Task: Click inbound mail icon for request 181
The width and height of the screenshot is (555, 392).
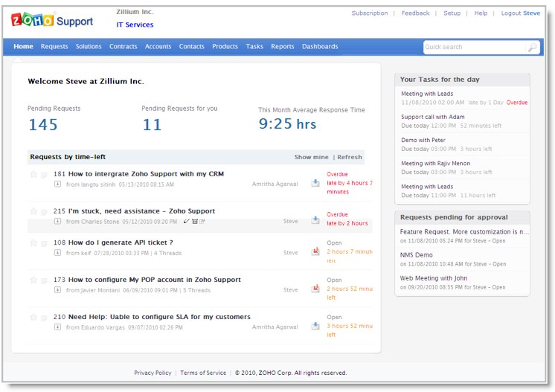Action: [x=315, y=183]
